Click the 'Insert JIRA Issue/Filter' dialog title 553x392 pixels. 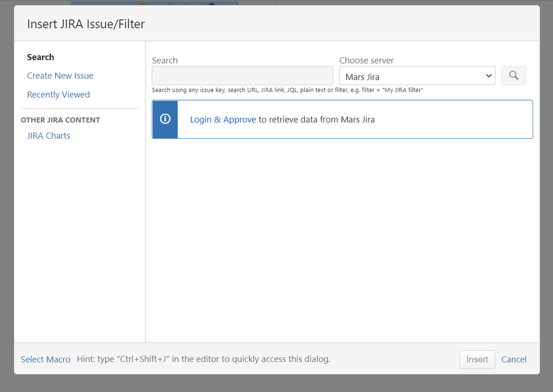[x=86, y=24]
